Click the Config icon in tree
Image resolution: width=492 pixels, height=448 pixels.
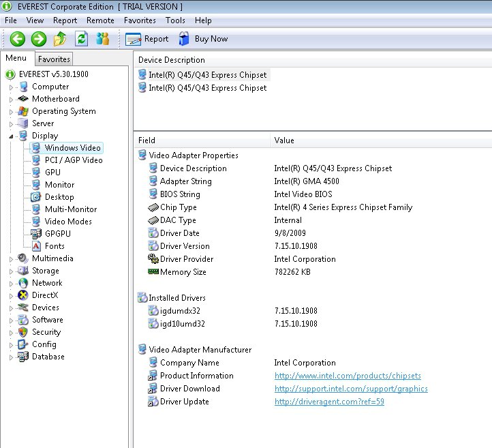click(23, 344)
